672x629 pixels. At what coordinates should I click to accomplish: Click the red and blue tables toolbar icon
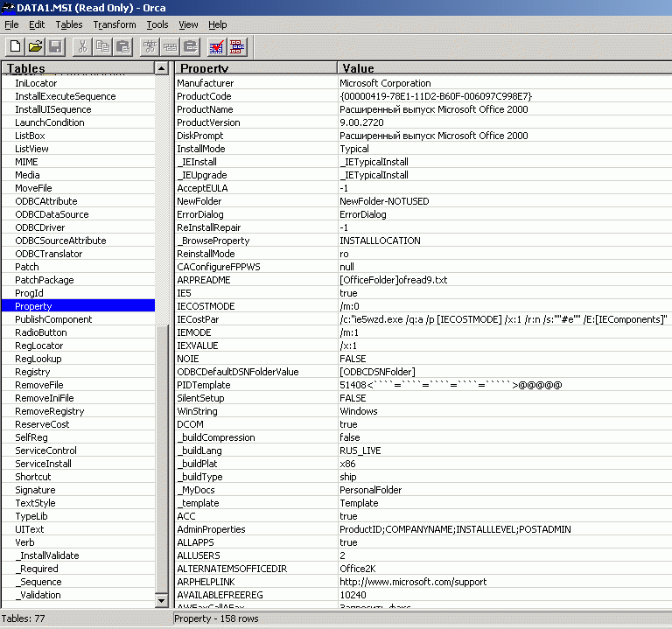[237, 46]
